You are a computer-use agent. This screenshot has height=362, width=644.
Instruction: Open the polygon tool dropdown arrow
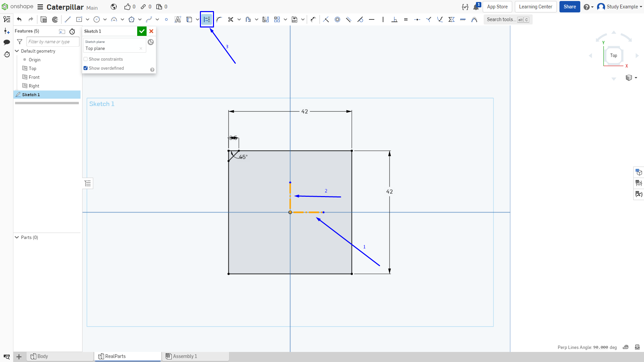click(140, 19)
